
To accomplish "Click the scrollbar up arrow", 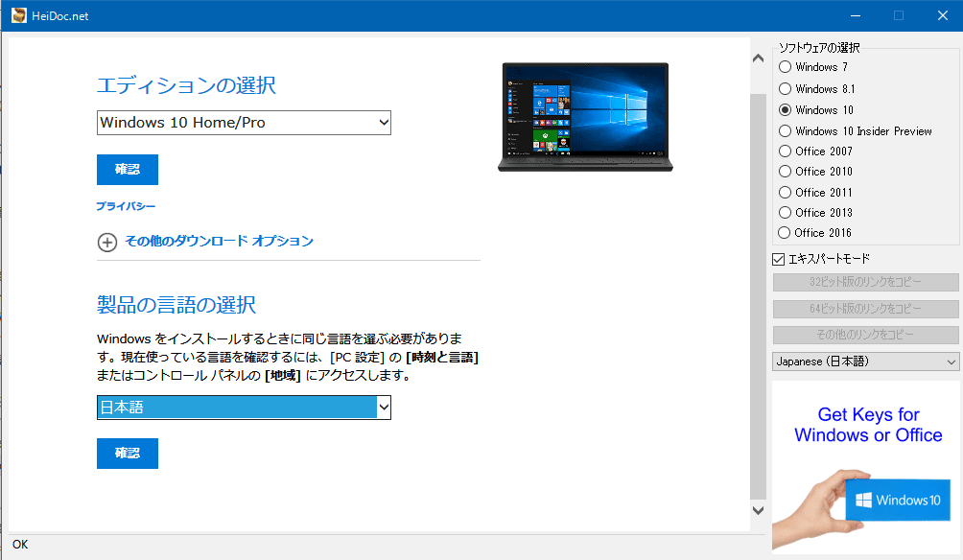I will tap(759, 58).
